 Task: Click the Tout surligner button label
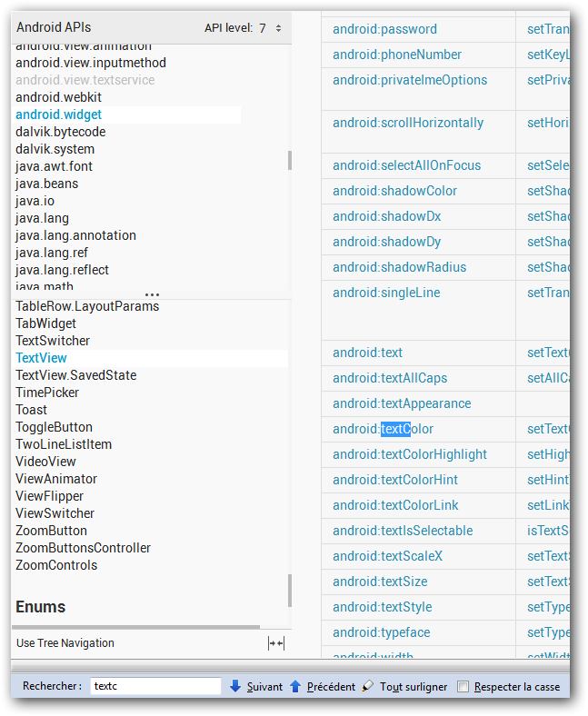tap(412, 687)
